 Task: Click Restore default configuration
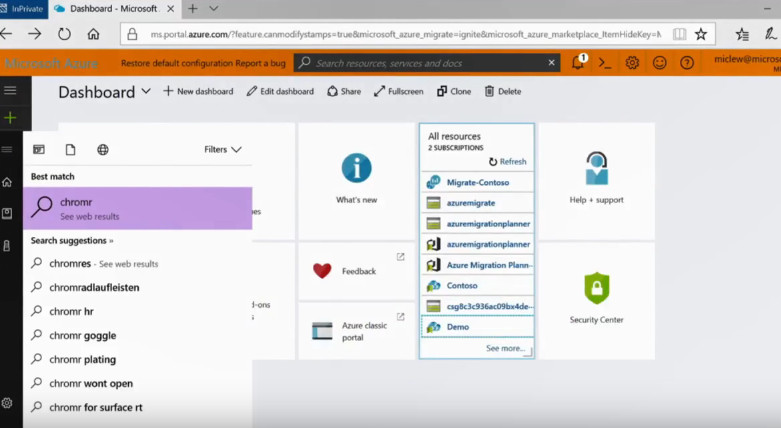click(x=177, y=63)
